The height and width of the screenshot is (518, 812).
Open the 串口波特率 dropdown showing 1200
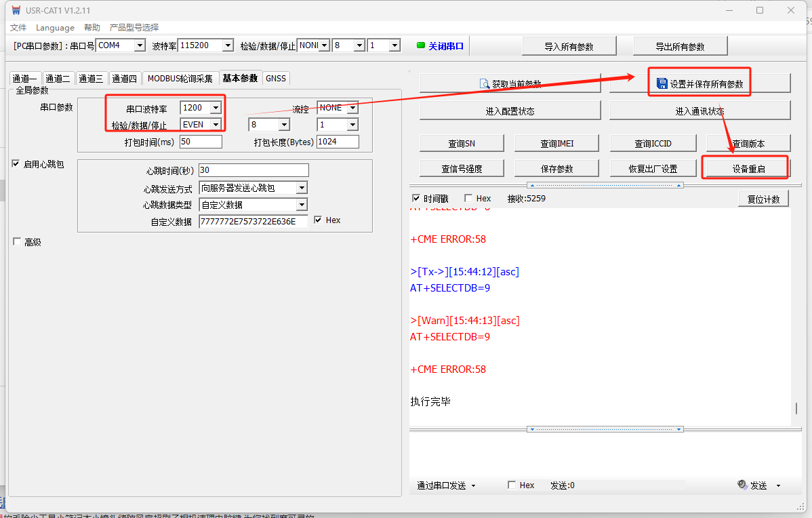(216, 108)
